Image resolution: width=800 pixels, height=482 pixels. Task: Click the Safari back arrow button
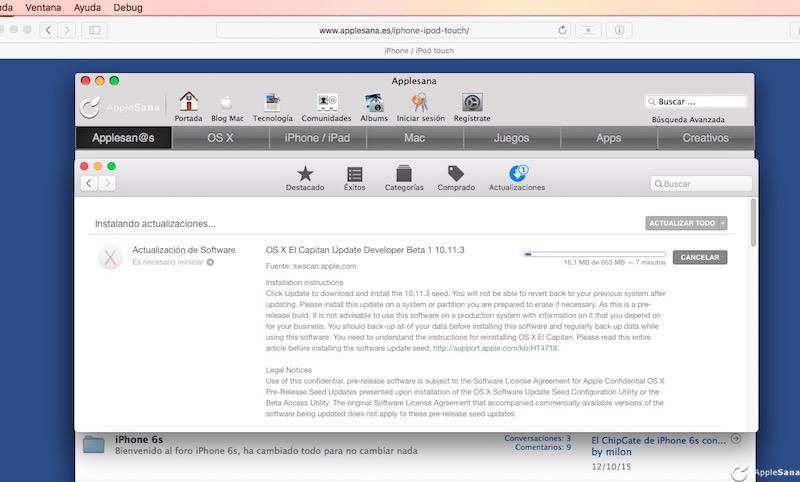[x=48, y=30]
